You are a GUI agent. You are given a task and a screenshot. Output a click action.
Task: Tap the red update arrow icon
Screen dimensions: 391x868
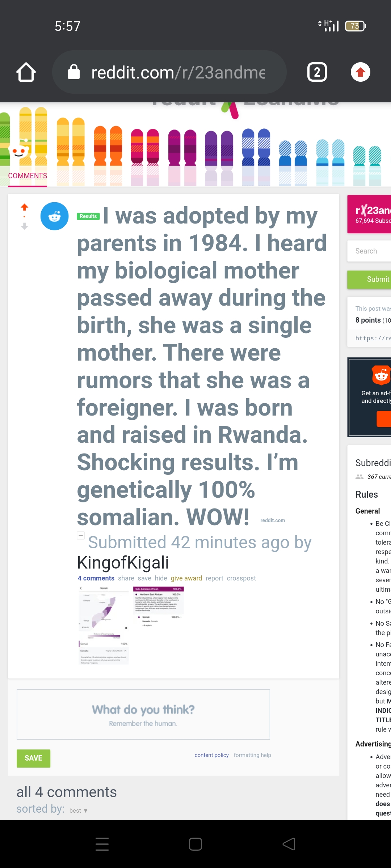361,72
